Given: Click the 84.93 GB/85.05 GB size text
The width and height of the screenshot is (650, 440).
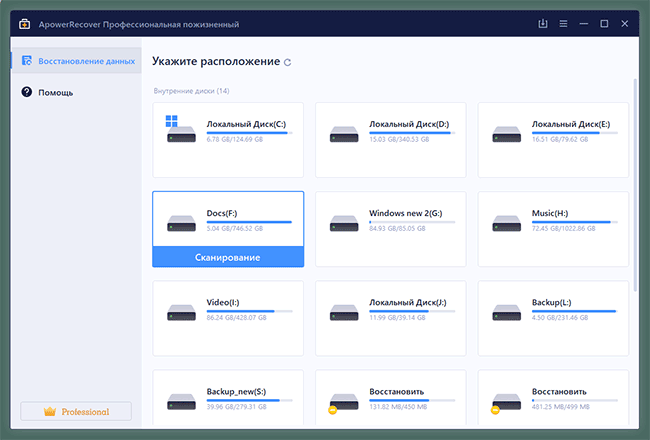Looking at the screenshot, I should pyautogui.click(x=397, y=229).
